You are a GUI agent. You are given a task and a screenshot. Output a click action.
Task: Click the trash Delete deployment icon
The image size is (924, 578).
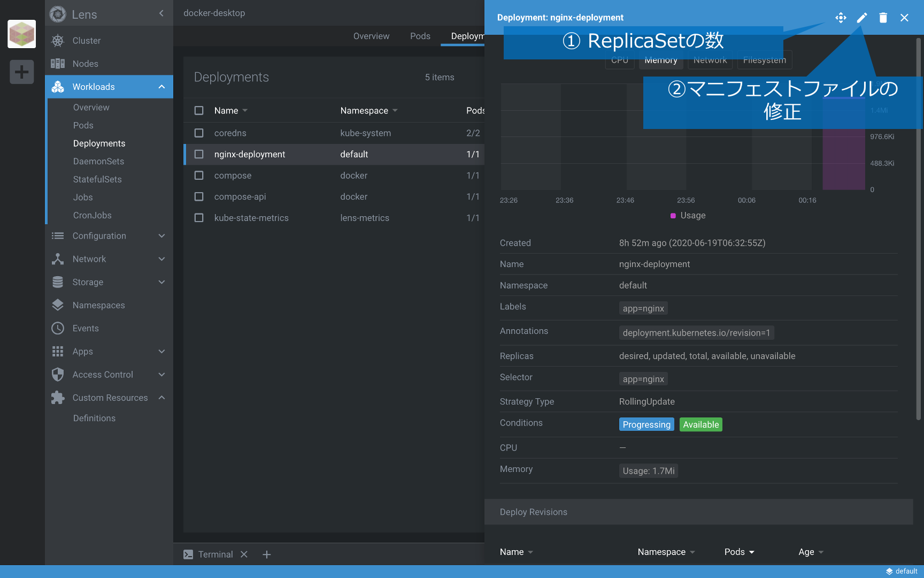point(883,18)
